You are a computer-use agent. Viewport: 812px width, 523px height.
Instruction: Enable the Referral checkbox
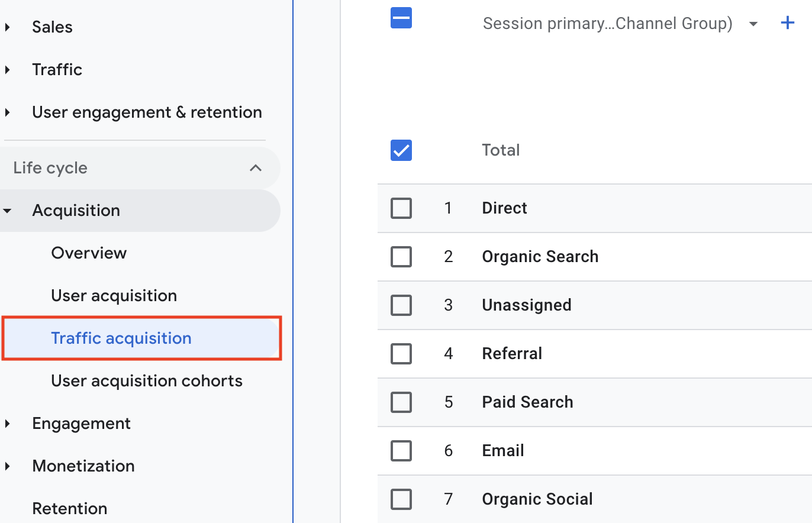pyautogui.click(x=401, y=354)
